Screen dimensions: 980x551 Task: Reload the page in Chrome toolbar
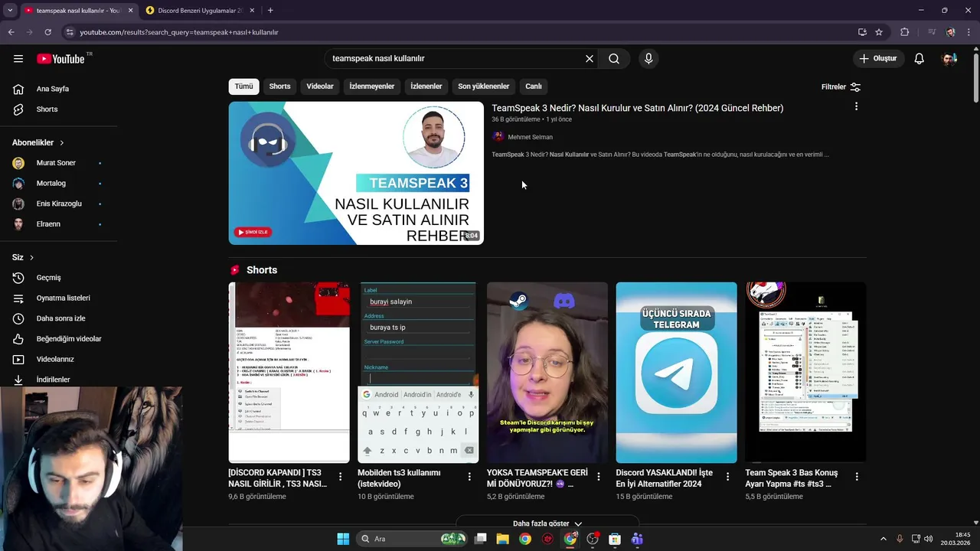pyautogui.click(x=47, y=32)
